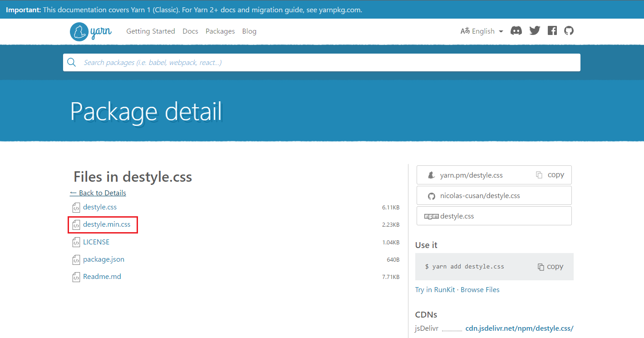Viewport: 644px width, 338px height.
Task: Open the Facebook icon link
Action: pos(552,31)
